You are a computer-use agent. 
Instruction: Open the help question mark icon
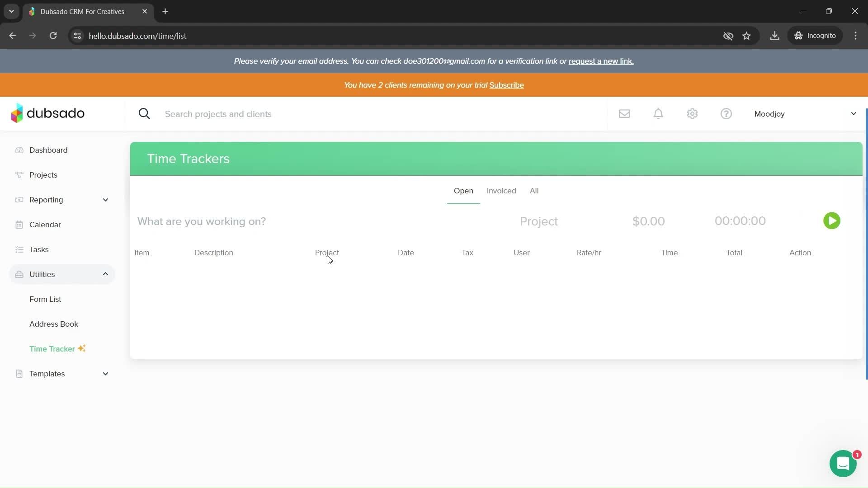(726, 114)
